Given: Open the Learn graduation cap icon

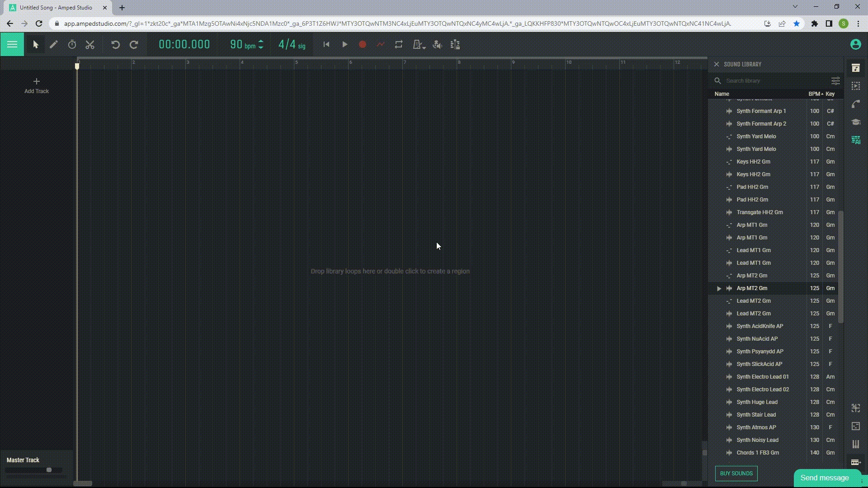Looking at the screenshot, I should point(855,122).
